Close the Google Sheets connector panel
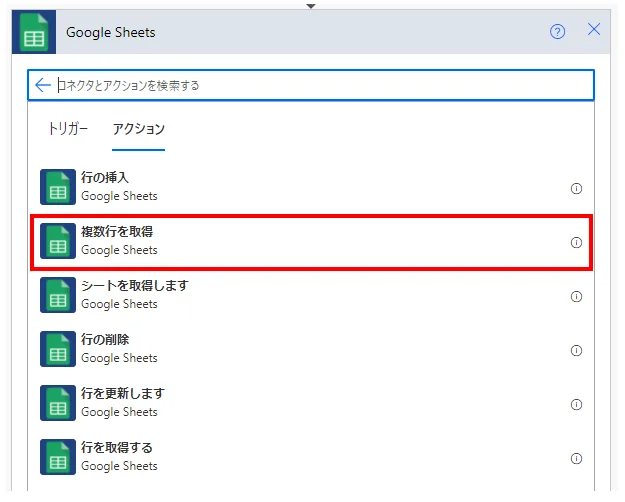Screen dimensions: 625x502 594,30
